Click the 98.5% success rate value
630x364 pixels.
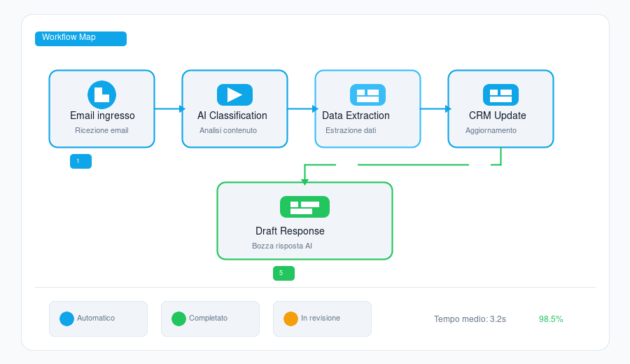click(551, 319)
